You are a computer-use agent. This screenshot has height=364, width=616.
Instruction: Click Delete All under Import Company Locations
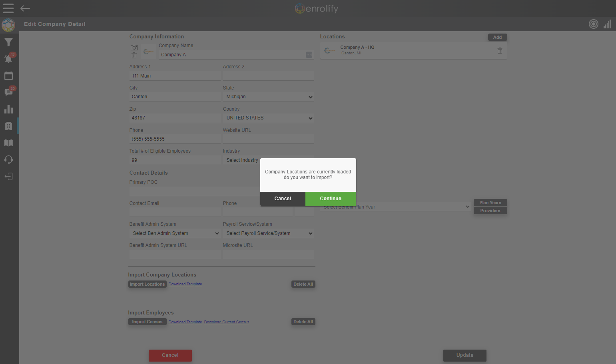tap(303, 284)
